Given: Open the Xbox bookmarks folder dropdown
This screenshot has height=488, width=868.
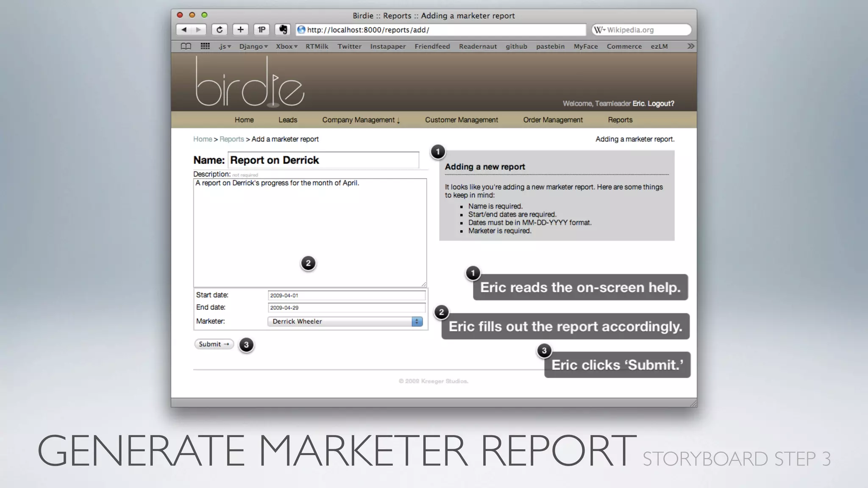Looking at the screenshot, I should [287, 47].
